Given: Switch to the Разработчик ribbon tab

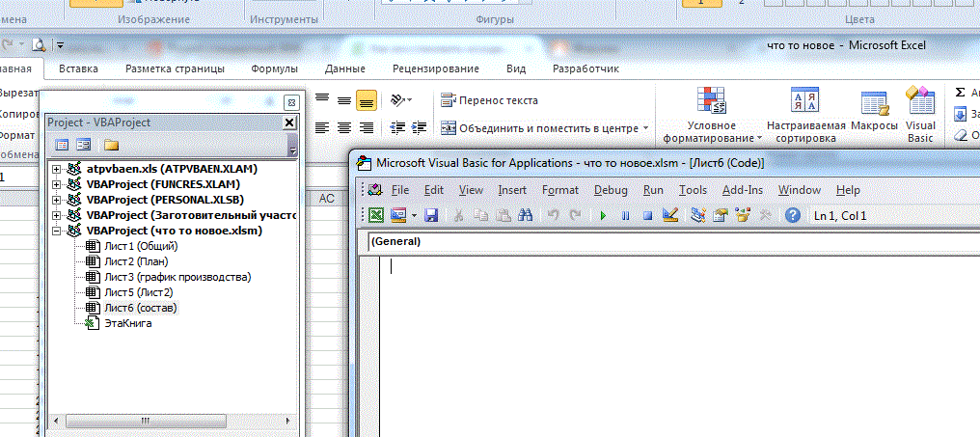Looking at the screenshot, I should pyautogui.click(x=585, y=68).
